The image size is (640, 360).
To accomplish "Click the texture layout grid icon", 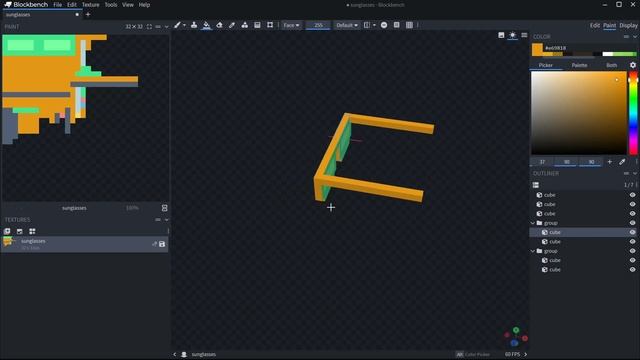I will point(32,231).
